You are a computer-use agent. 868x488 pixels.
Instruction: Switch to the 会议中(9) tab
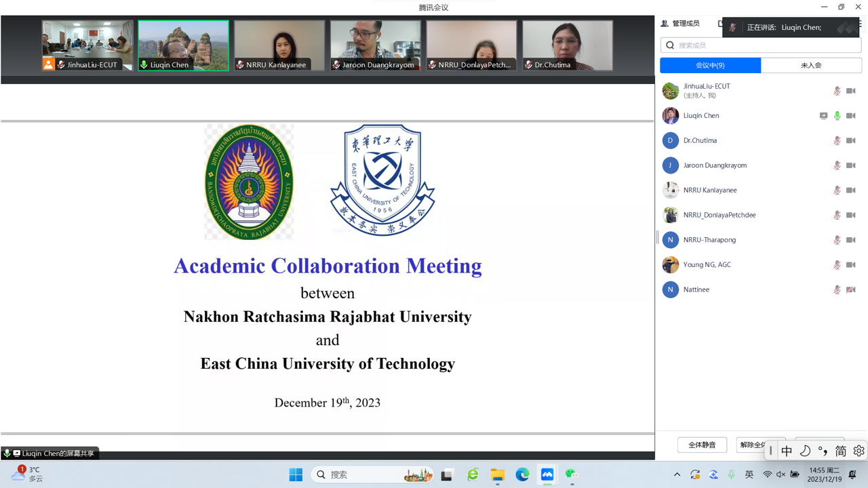[711, 65]
